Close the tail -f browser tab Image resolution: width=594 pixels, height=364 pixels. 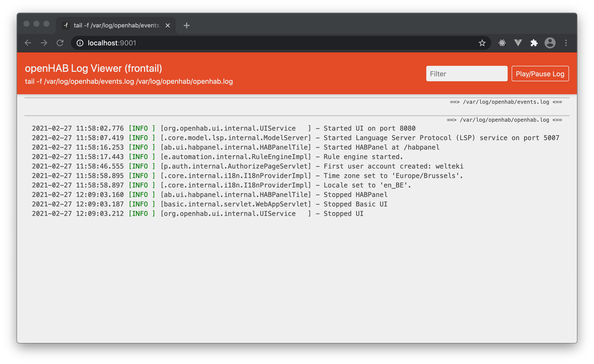pyautogui.click(x=168, y=25)
